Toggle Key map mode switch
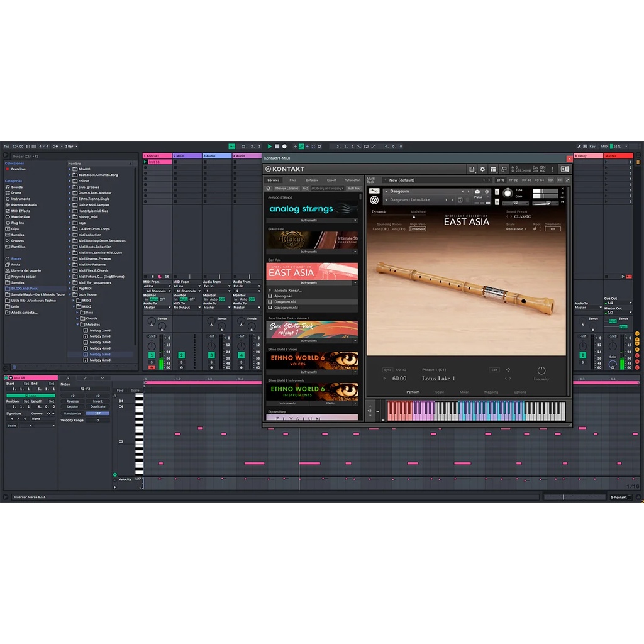The width and height of the screenshot is (644, 644). click(x=592, y=146)
